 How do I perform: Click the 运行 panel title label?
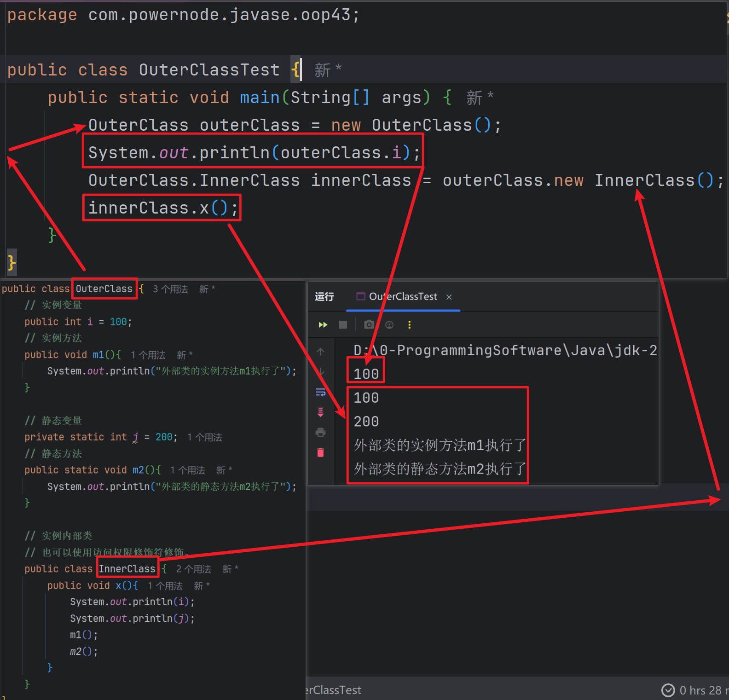tap(324, 297)
